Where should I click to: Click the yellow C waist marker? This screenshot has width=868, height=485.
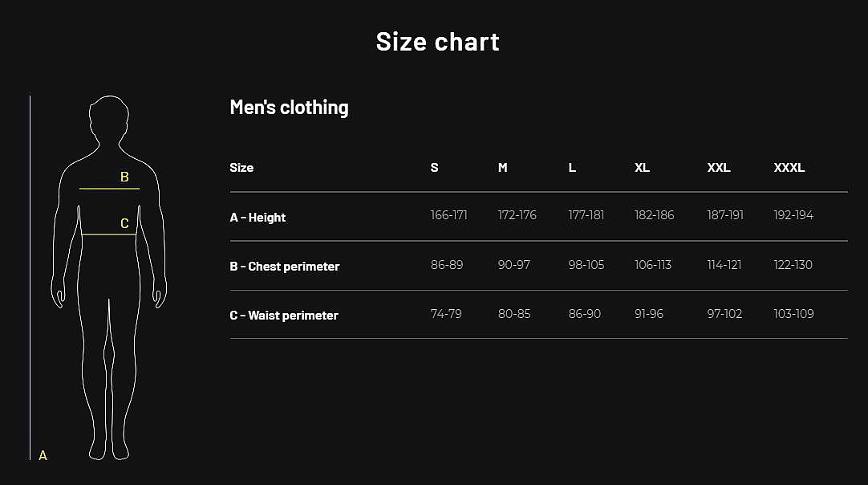[x=124, y=224]
